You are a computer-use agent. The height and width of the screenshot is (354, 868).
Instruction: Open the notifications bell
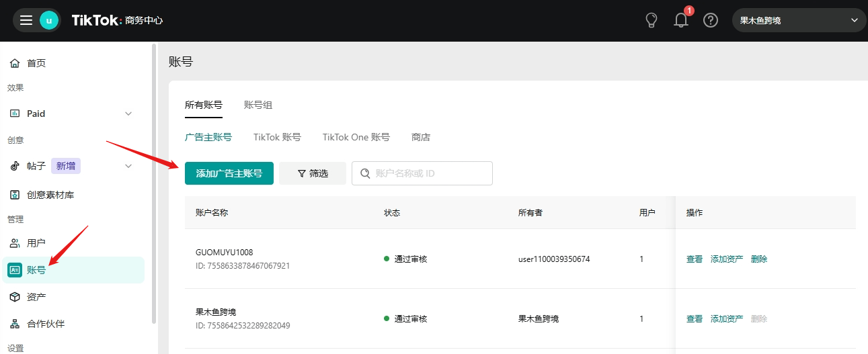(x=681, y=20)
